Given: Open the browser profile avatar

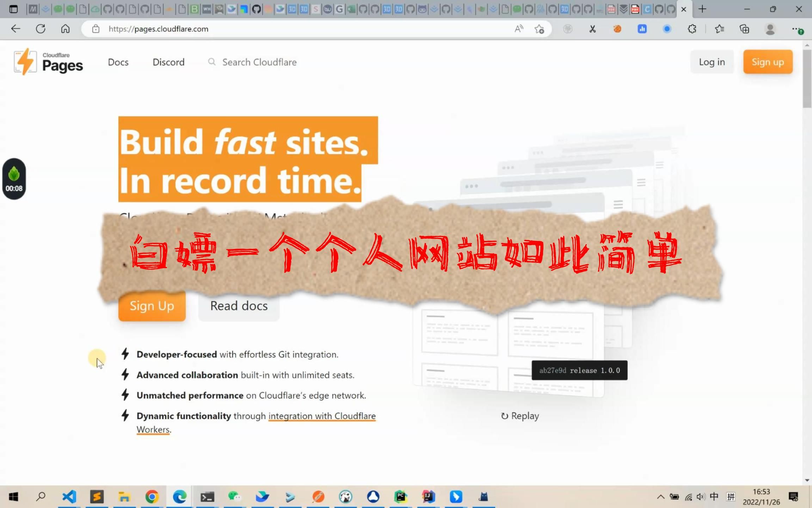Looking at the screenshot, I should pos(770,29).
